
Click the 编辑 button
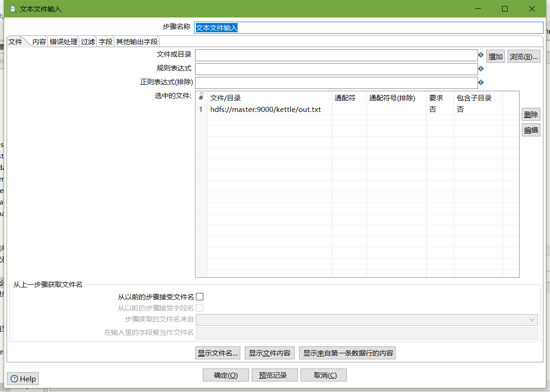(x=531, y=130)
